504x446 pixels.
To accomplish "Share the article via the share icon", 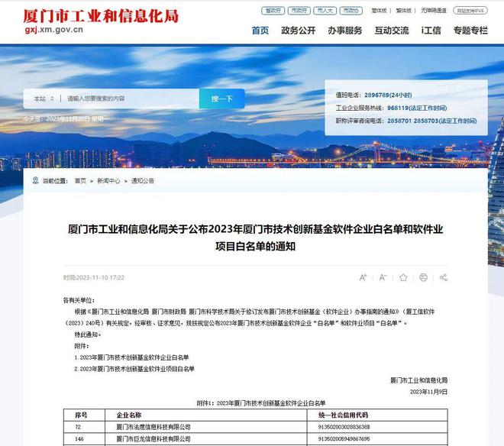I will tap(443, 277).
